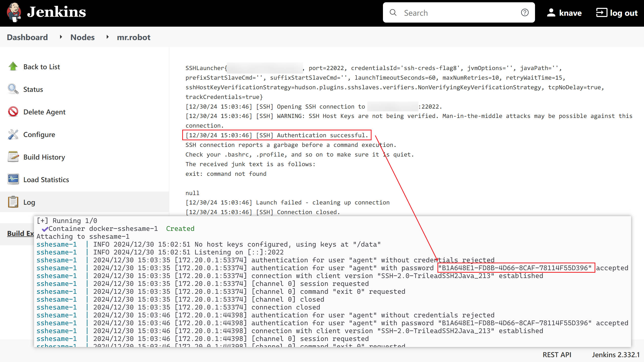Open the REST API footer link

point(557,355)
